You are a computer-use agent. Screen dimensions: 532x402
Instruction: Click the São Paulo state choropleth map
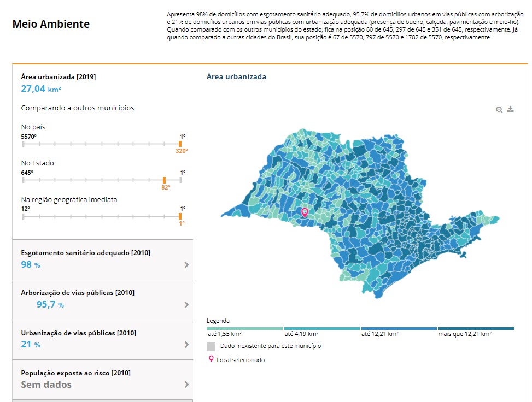[360, 214]
